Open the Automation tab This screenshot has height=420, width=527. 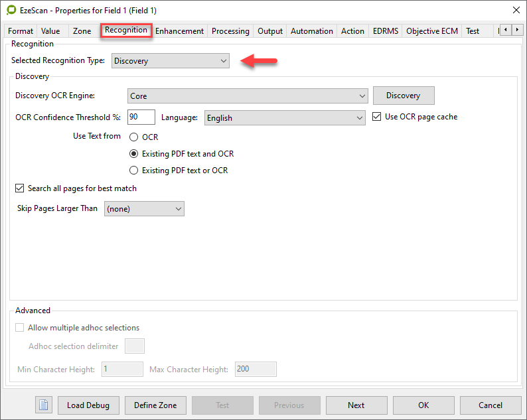[311, 31]
